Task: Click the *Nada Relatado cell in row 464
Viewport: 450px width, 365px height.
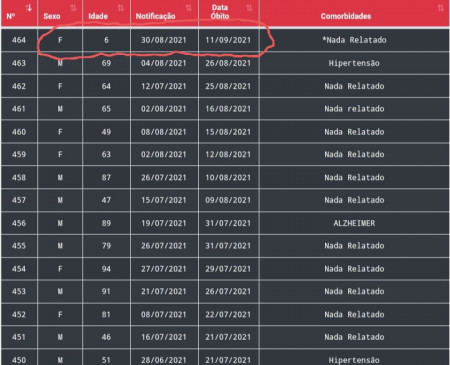Action: (354, 40)
